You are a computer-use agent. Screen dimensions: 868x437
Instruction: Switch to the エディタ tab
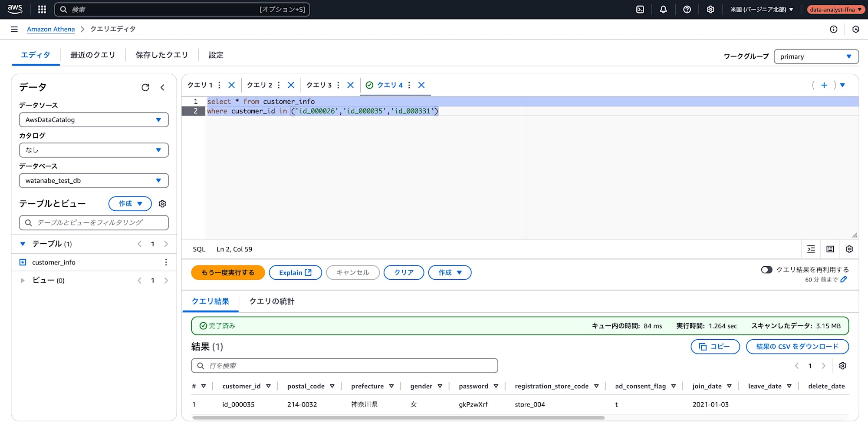click(36, 55)
